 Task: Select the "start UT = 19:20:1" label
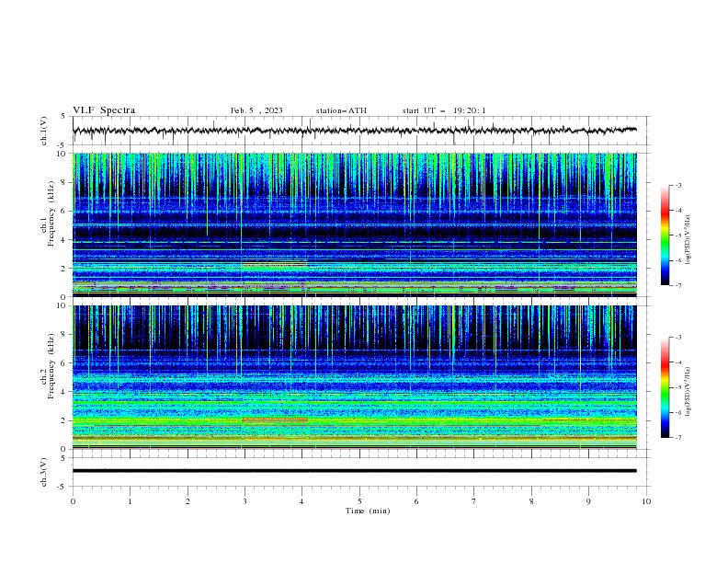[444, 110]
